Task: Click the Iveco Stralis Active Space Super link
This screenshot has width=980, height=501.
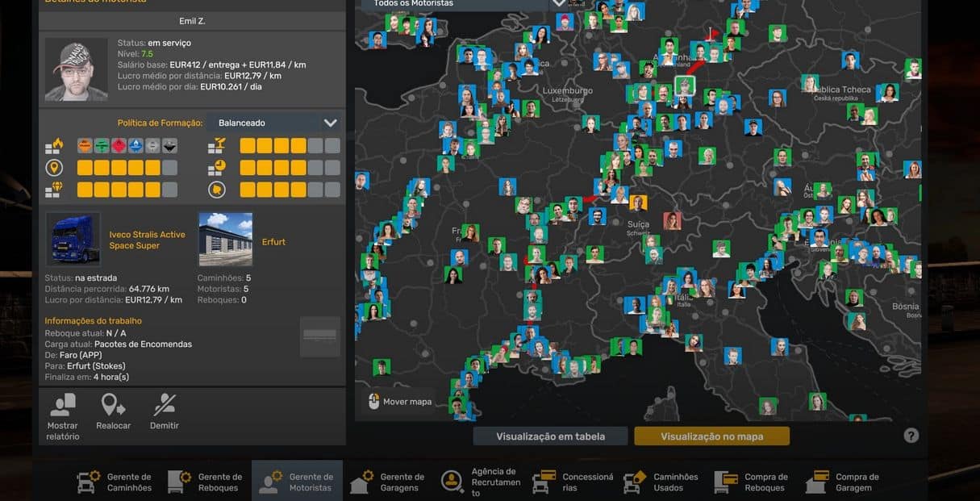Action: 147,240
